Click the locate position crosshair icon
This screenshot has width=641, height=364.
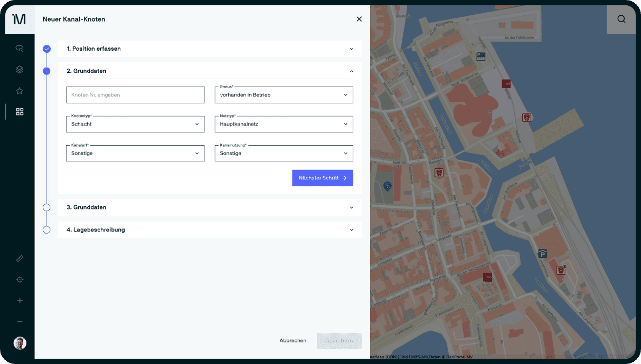point(20,280)
